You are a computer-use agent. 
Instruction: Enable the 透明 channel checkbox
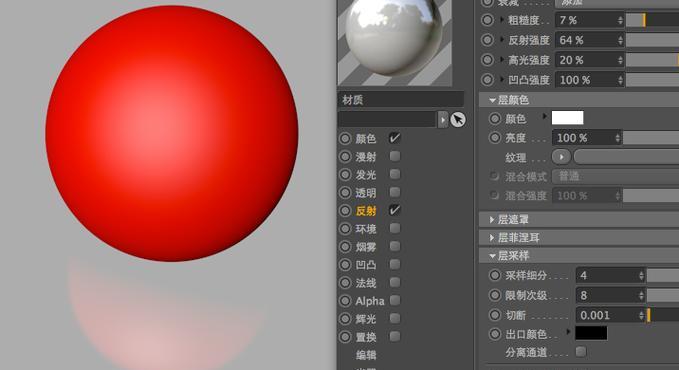[x=394, y=192]
